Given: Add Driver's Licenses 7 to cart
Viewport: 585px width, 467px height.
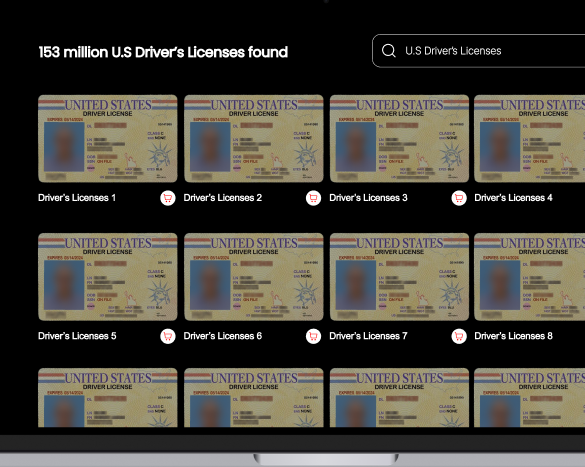Looking at the screenshot, I should [x=459, y=336].
